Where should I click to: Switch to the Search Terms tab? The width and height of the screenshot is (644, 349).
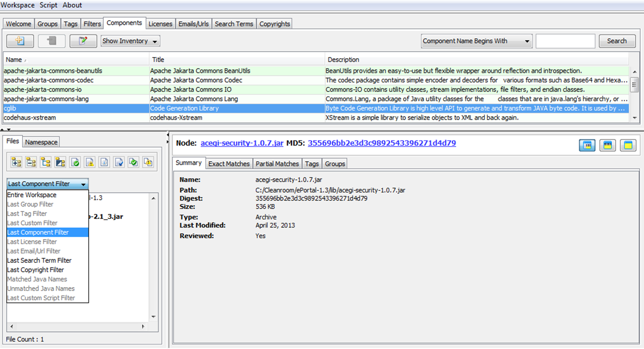pos(234,24)
